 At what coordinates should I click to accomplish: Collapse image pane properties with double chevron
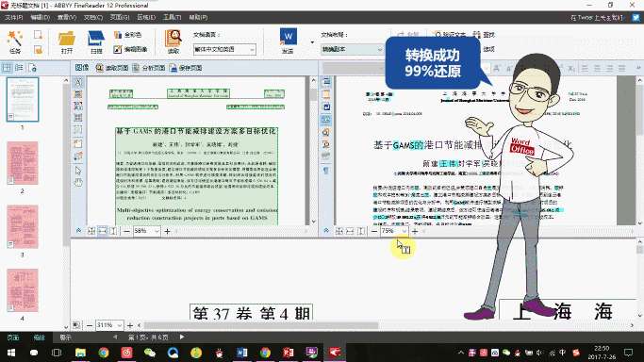pyautogui.click(x=78, y=231)
